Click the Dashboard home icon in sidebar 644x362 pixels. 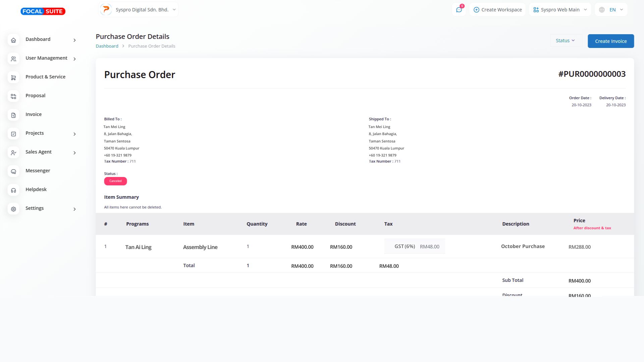(13, 40)
